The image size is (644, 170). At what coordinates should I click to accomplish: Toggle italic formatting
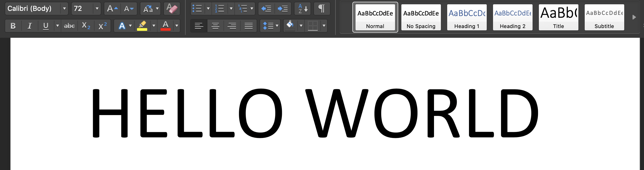[29, 26]
